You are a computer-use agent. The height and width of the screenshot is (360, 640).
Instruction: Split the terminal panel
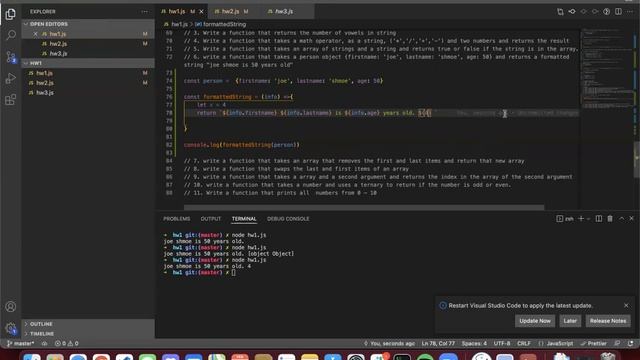pyautogui.click(x=599, y=219)
